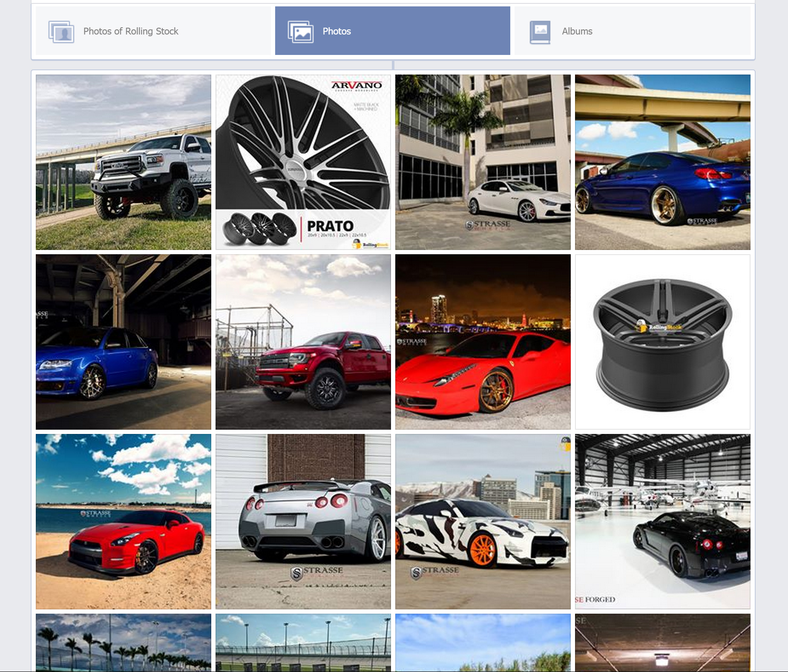View the parking garage ceiling light photo

[663, 643]
